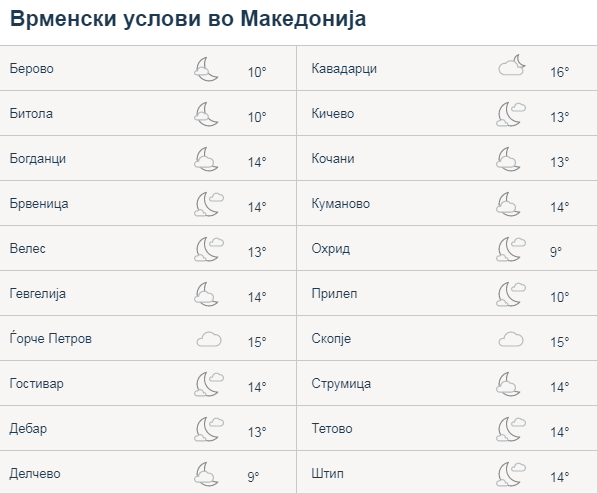Click the 13° temperature for Дебар
This screenshot has width=597, height=493.
[257, 432]
